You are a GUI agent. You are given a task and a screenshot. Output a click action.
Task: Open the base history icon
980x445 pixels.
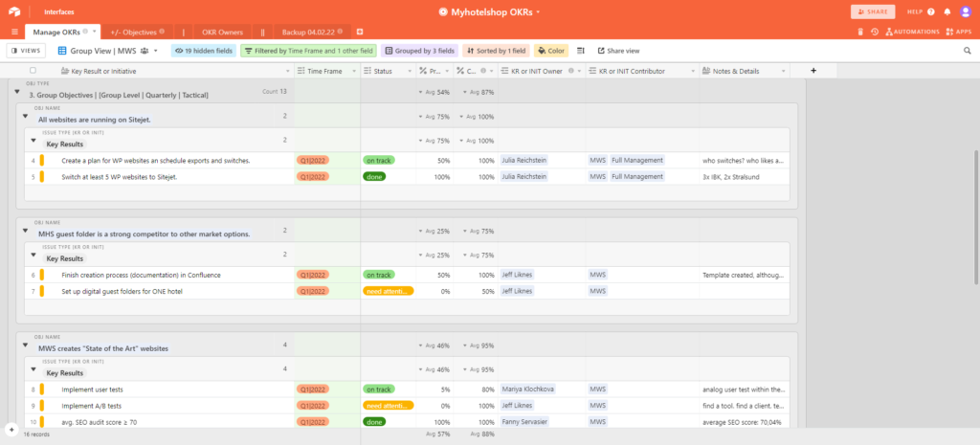point(875,32)
